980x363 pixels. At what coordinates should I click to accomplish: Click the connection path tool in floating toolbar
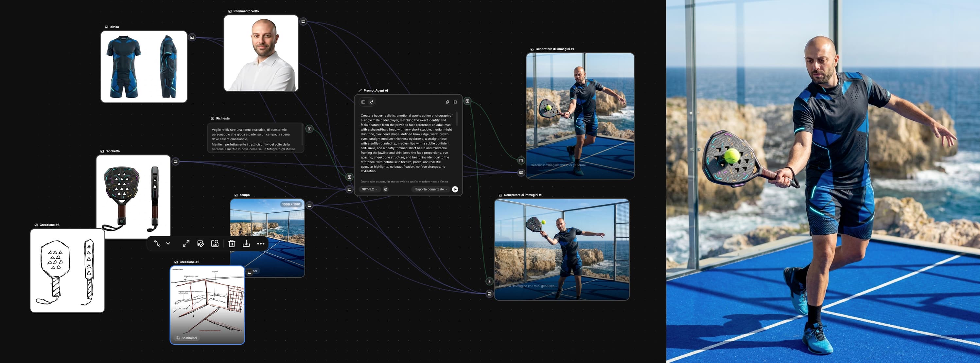point(157,244)
